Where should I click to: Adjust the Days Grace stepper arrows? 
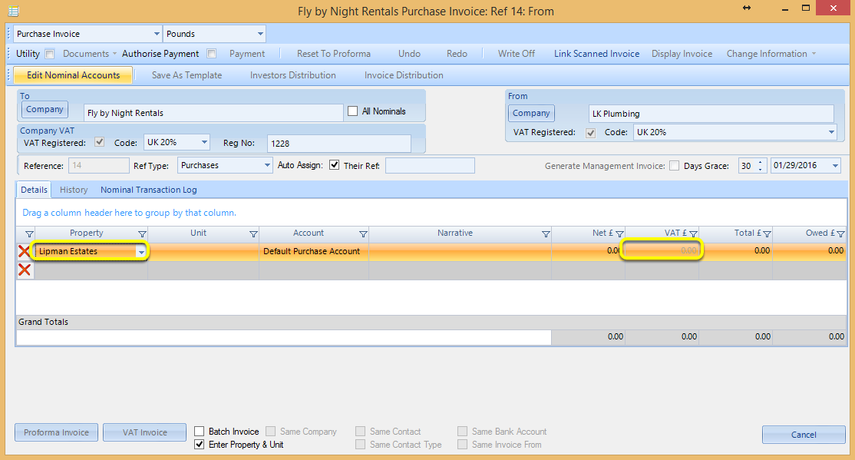click(x=760, y=166)
